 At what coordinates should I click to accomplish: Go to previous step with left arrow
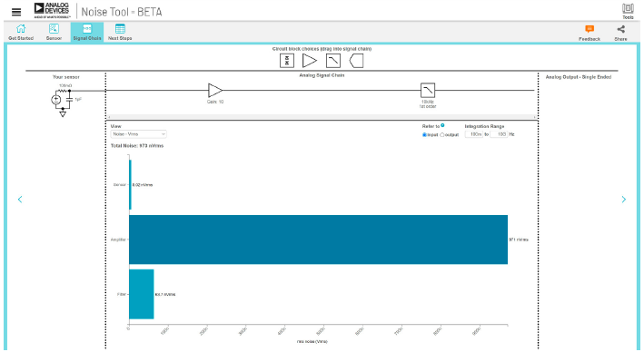tap(20, 200)
